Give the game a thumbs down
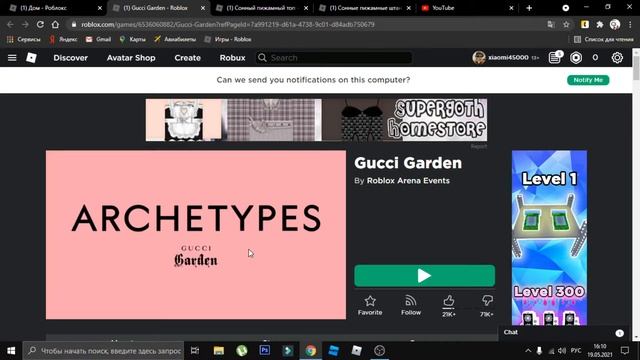The width and height of the screenshot is (640, 360). [x=487, y=306]
